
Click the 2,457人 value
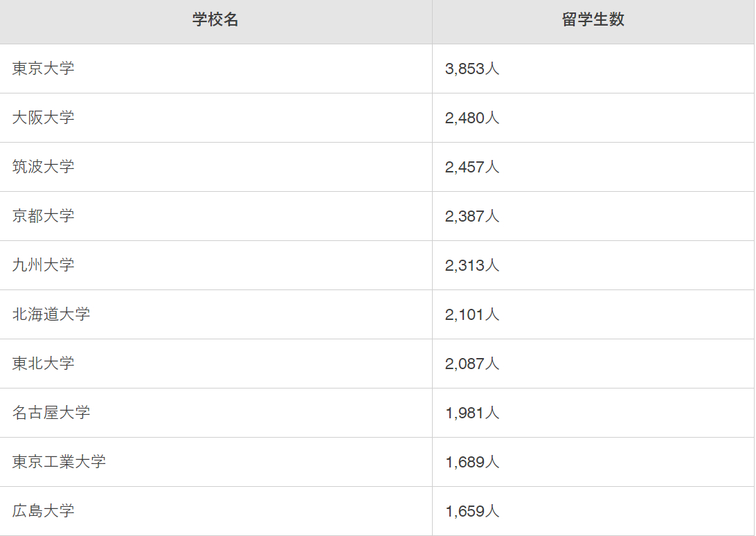pyautogui.click(x=472, y=168)
